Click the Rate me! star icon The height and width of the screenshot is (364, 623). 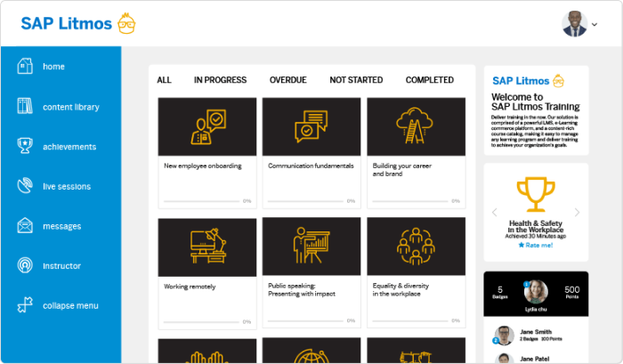(522, 245)
